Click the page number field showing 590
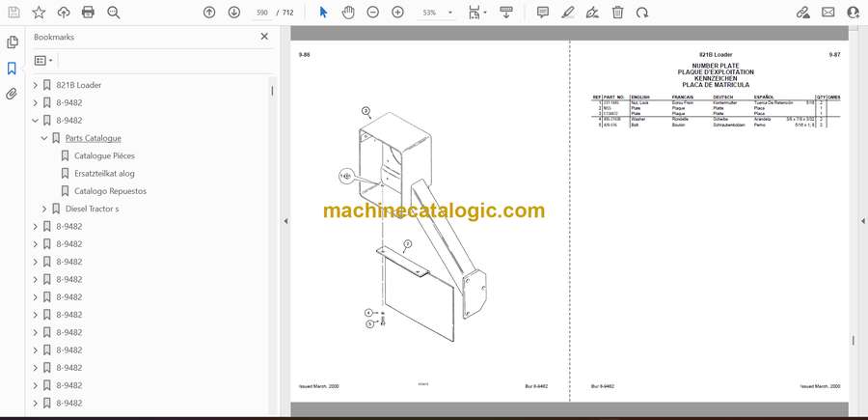The width and height of the screenshot is (868, 420). pyautogui.click(x=262, y=13)
